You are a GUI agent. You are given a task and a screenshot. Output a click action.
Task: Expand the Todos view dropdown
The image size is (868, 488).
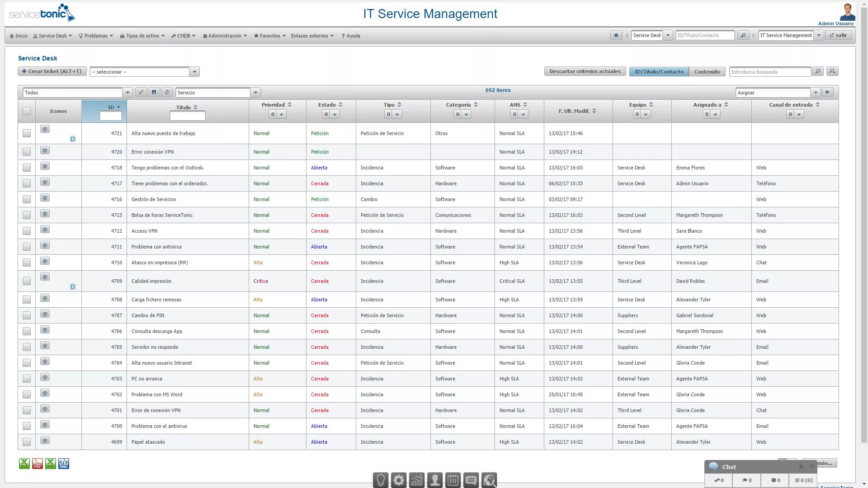(x=127, y=93)
